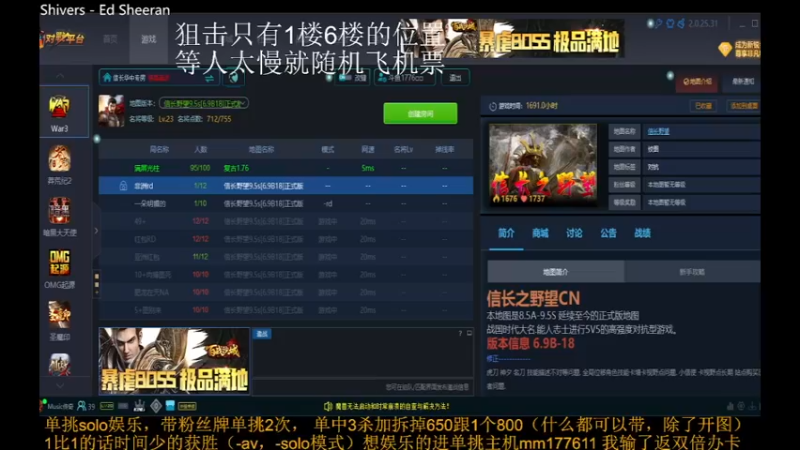
Task: Click the chat message input field
Action: click(363, 387)
